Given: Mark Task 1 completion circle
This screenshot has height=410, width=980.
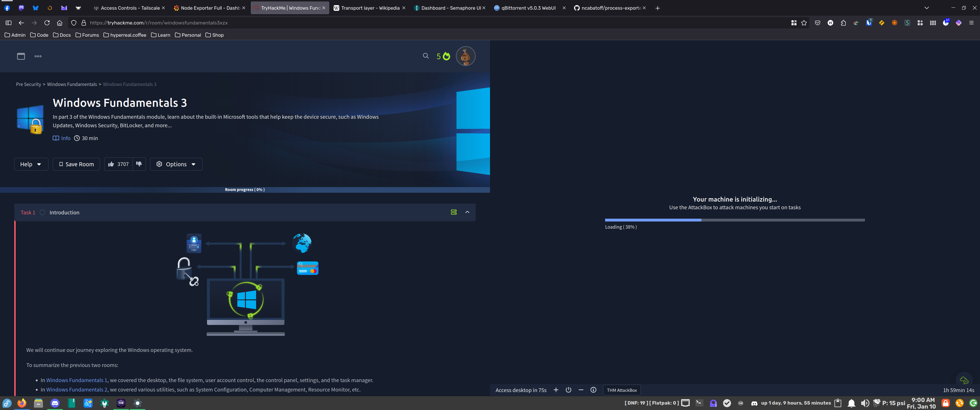Looking at the screenshot, I should click(43, 213).
